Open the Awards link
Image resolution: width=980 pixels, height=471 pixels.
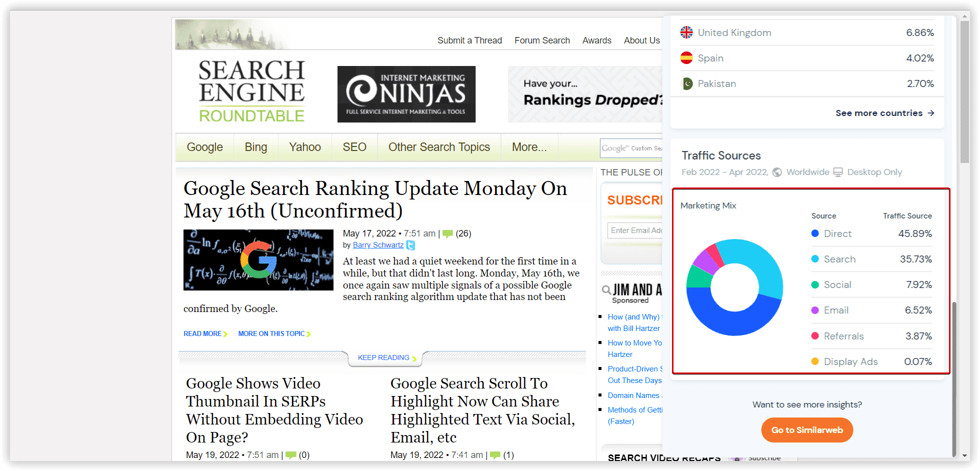pos(597,40)
